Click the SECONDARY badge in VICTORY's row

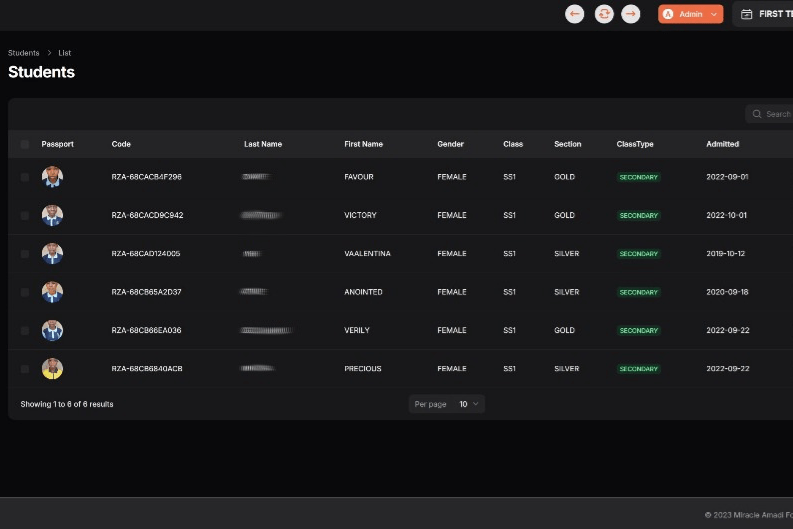638,216
